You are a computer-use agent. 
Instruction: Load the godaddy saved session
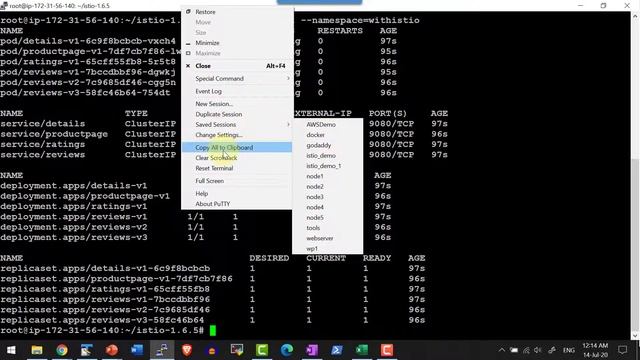327,145
